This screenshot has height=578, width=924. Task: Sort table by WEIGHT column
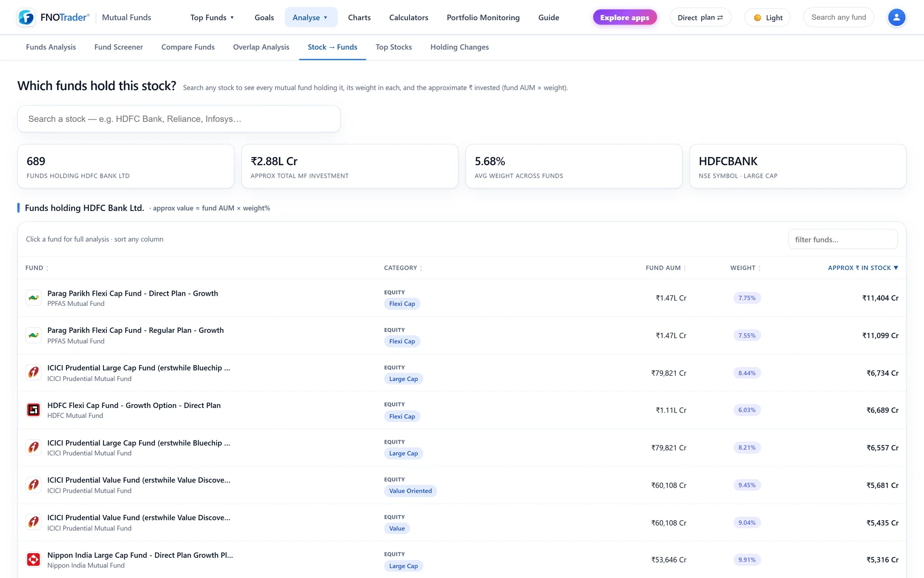tap(745, 268)
